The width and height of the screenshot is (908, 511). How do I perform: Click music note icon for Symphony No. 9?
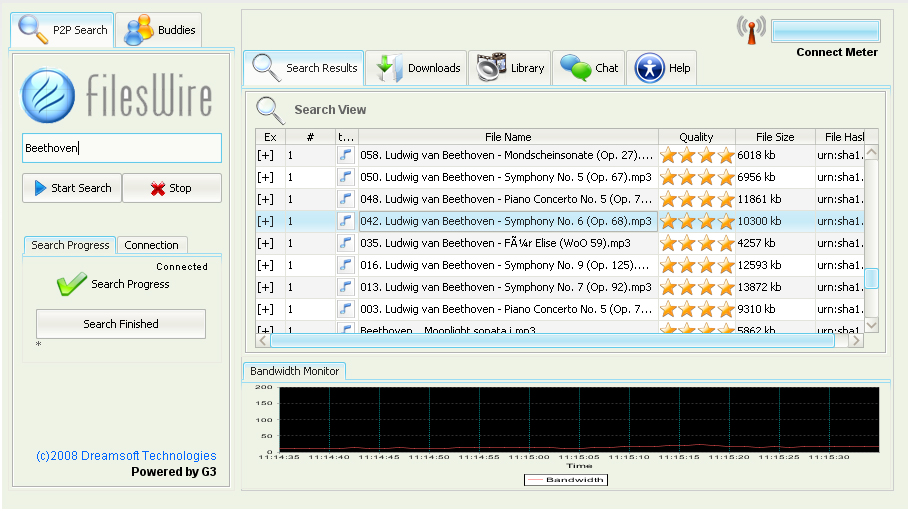coord(346,265)
